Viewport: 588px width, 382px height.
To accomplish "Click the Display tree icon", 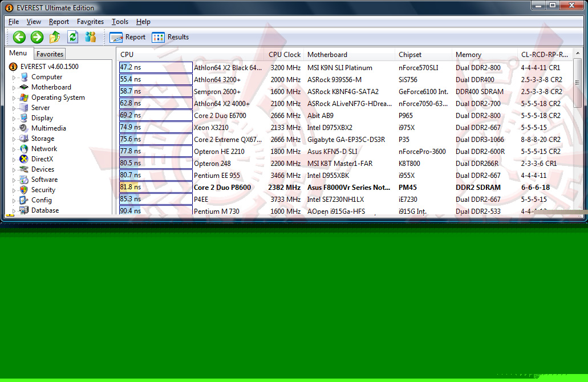I will 24,117.
